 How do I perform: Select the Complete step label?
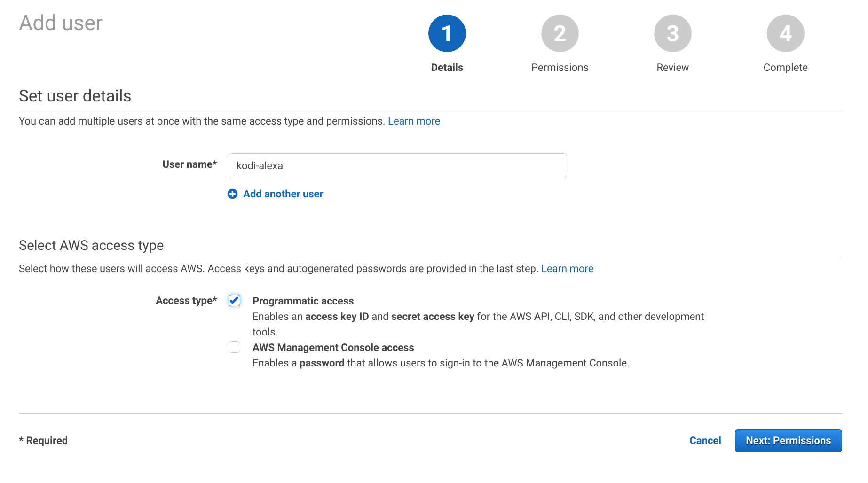pyautogui.click(x=785, y=68)
